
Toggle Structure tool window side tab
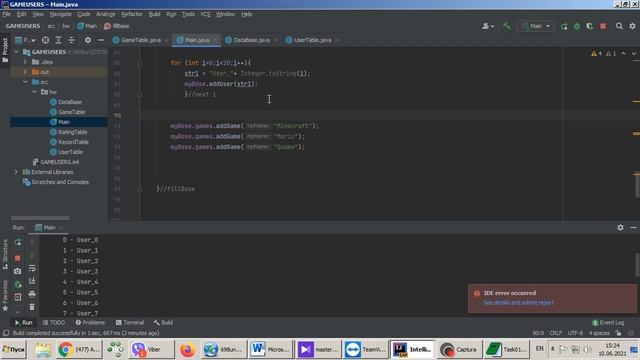click(5, 254)
